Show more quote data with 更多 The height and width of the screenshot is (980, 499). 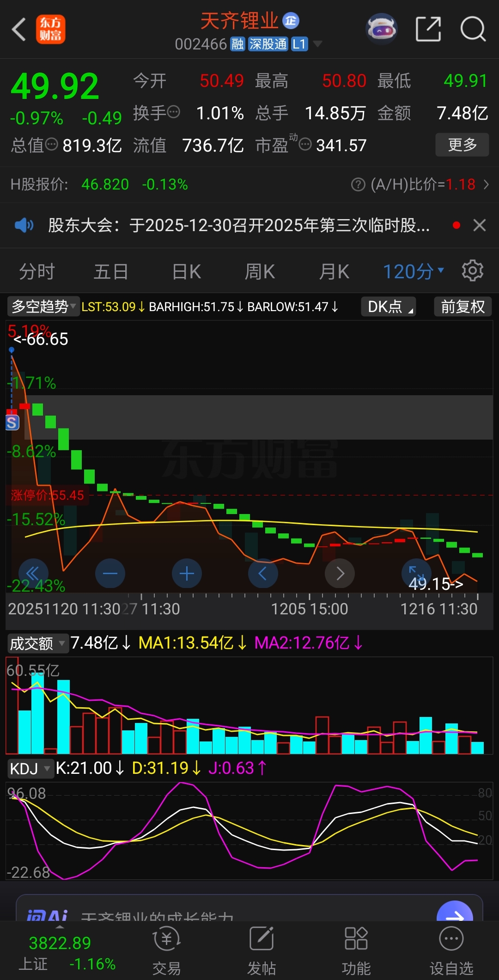click(462, 145)
